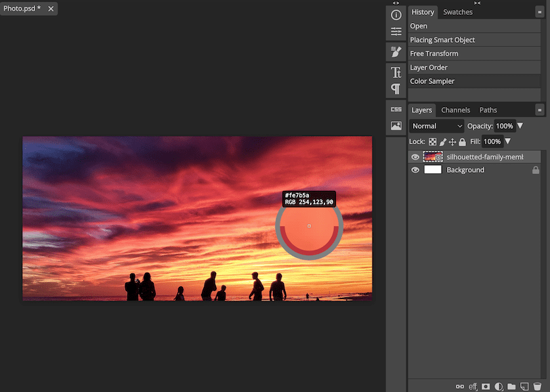550x392 pixels.
Task: Open the Brush panel icon
Action: click(x=396, y=52)
